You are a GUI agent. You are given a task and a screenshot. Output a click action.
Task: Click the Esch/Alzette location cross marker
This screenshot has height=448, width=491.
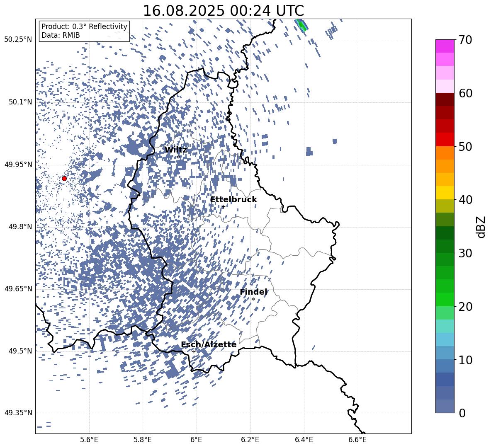pyautogui.click(x=194, y=351)
